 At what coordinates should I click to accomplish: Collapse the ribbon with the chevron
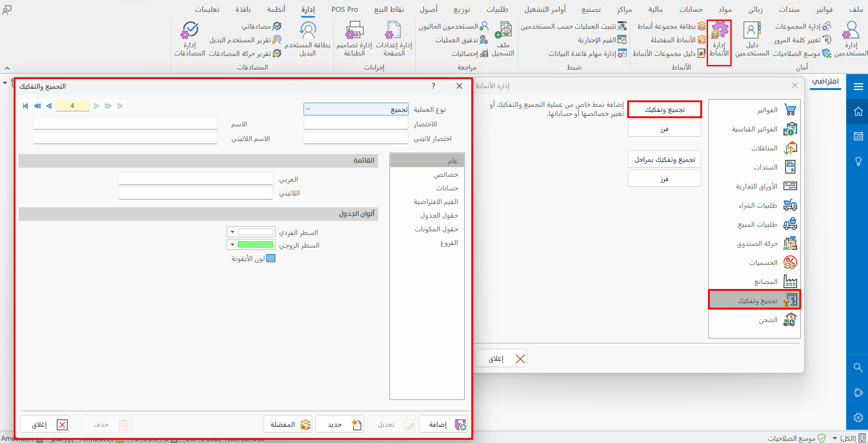pos(7,68)
